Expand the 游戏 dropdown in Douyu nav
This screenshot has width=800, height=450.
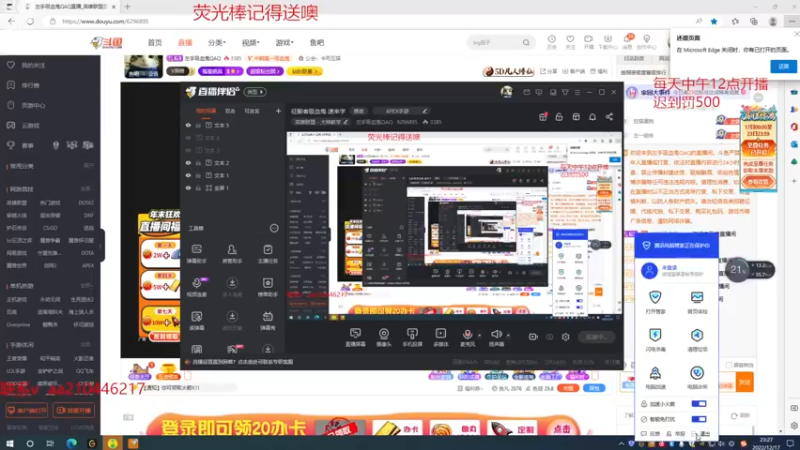(x=285, y=42)
